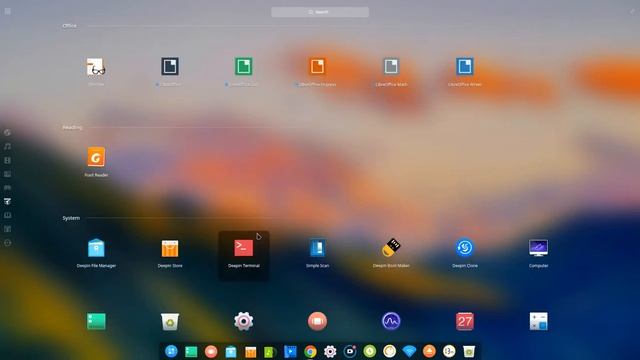640x360 pixels.
Task: Open LibreOffice Calc green spreadsheet icon
Action: [x=244, y=67]
